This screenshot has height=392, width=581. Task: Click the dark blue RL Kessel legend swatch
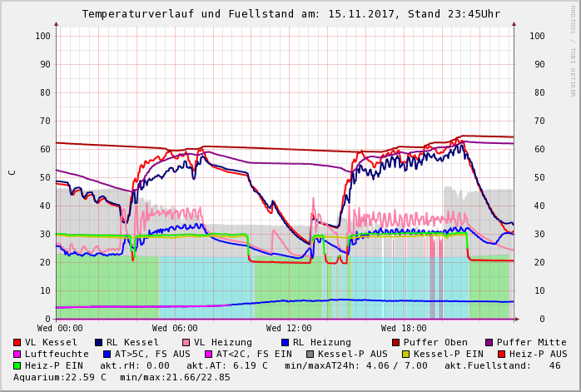pyautogui.click(x=98, y=342)
